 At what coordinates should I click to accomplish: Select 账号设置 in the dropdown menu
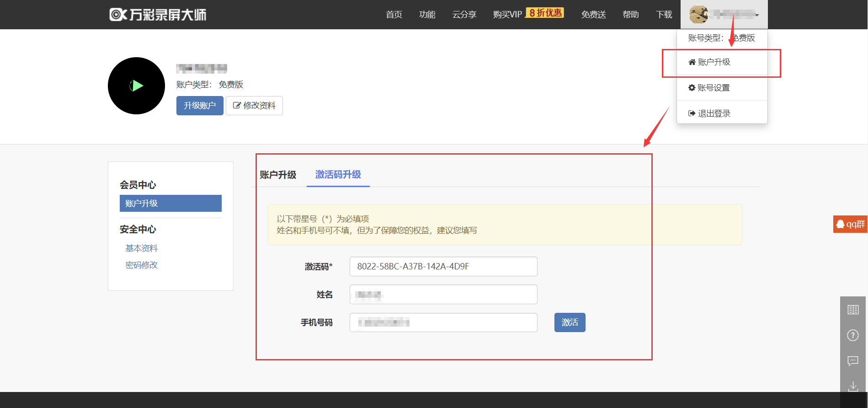click(x=722, y=88)
